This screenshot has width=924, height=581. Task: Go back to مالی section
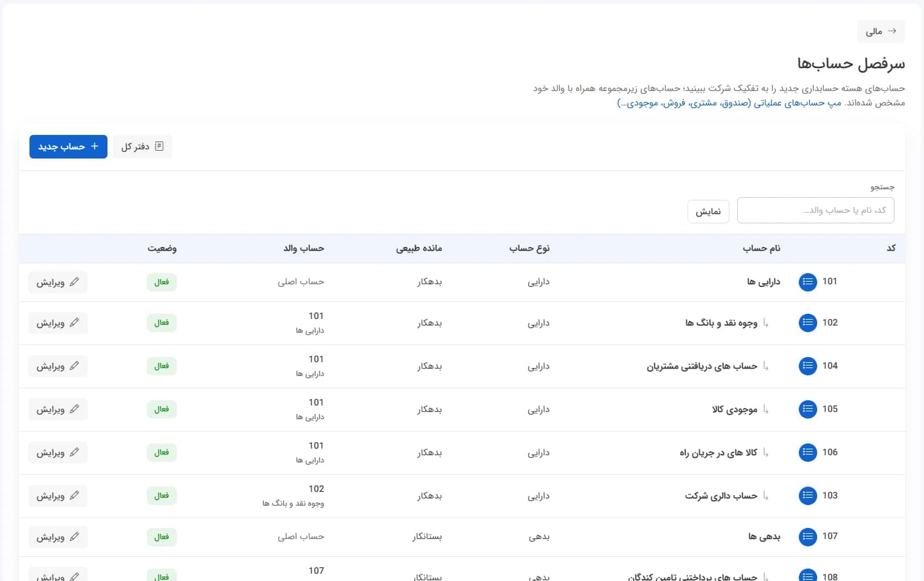point(881,31)
